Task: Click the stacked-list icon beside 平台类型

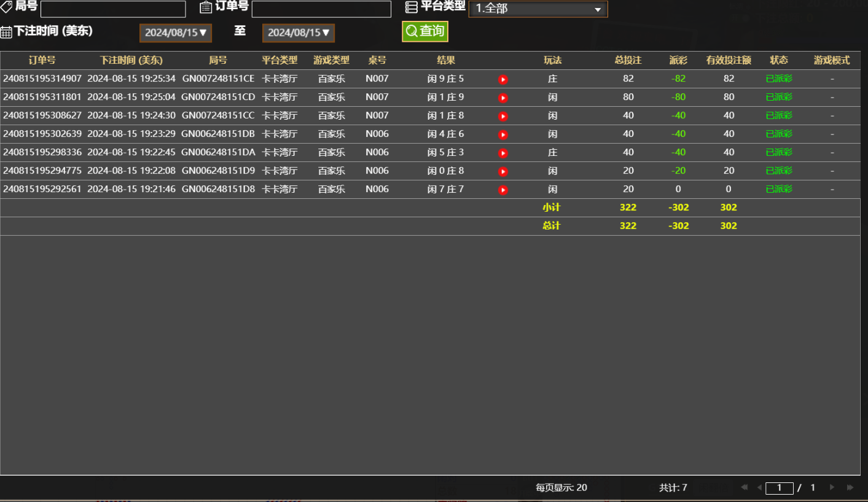Action: pos(410,7)
